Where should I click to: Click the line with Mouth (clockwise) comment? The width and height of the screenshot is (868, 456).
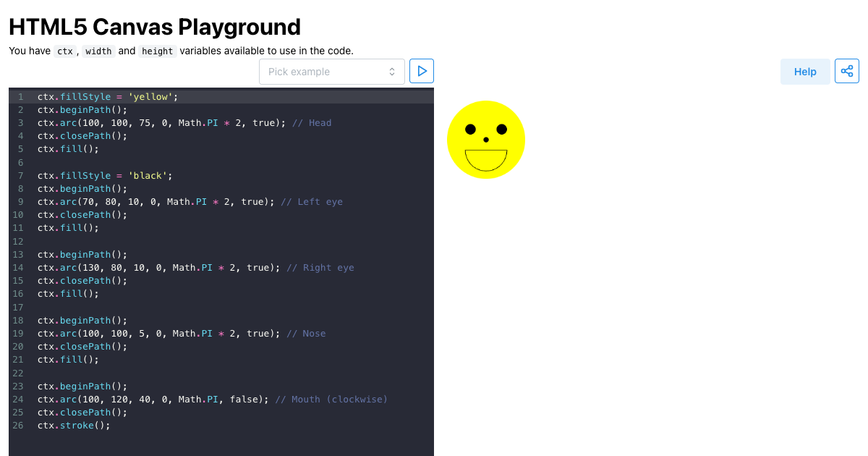[213, 400]
